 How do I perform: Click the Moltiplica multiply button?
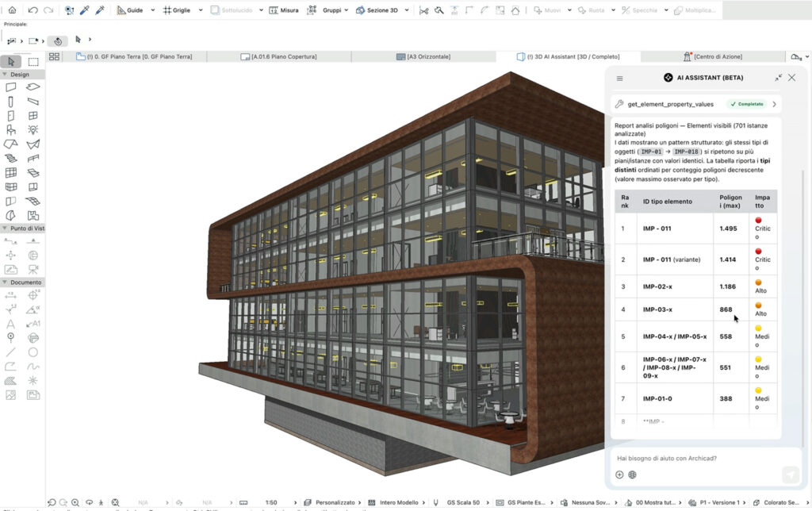click(x=694, y=10)
